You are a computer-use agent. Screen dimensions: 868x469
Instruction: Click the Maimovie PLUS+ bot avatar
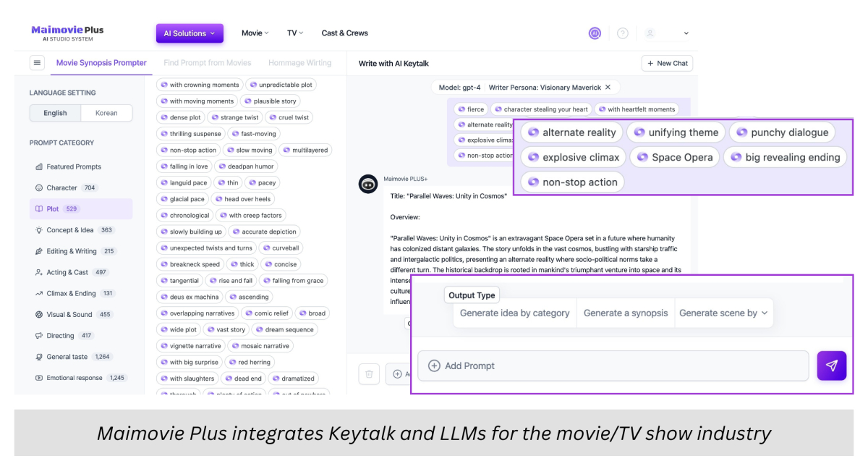click(368, 184)
